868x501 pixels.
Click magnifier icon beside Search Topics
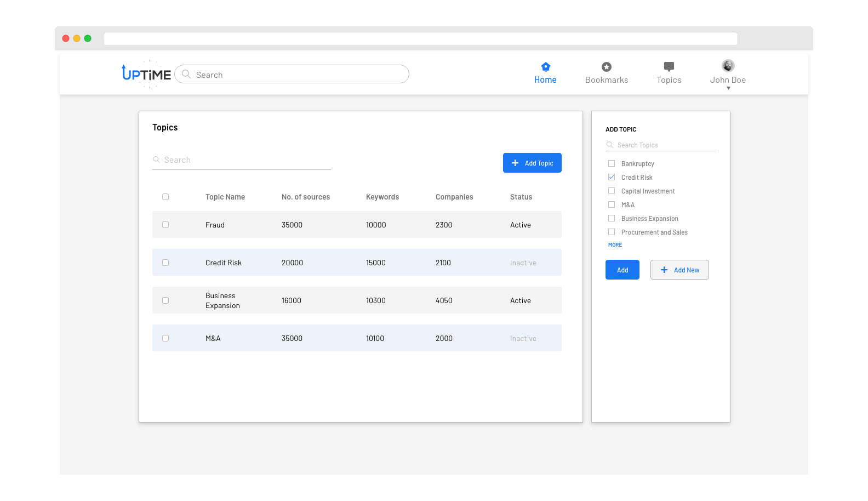click(x=610, y=145)
